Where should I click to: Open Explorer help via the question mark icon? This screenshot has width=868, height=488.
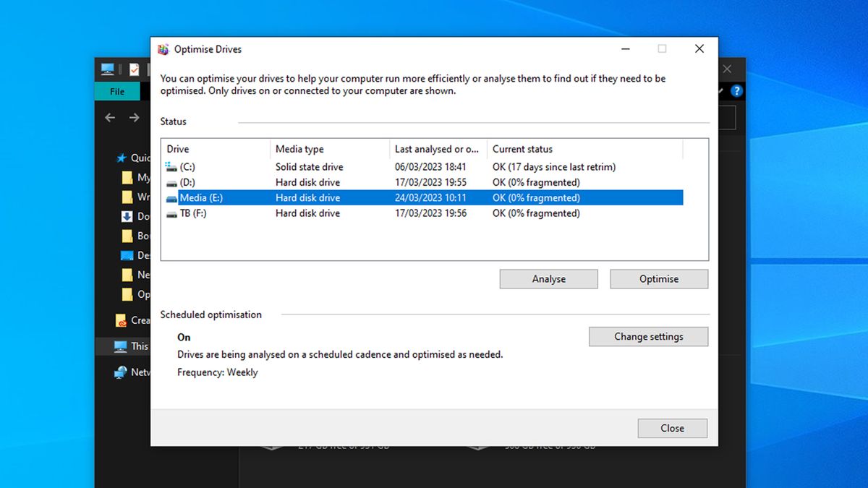pos(736,90)
